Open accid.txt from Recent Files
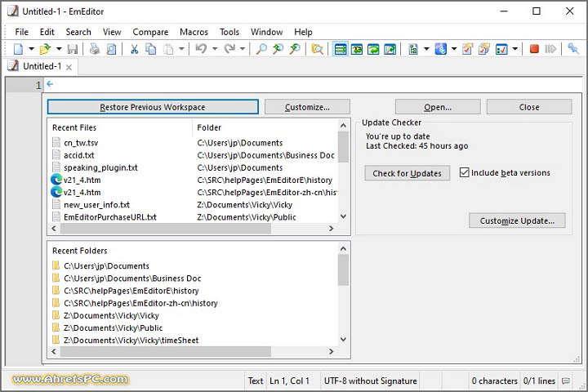 coord(78,155)
